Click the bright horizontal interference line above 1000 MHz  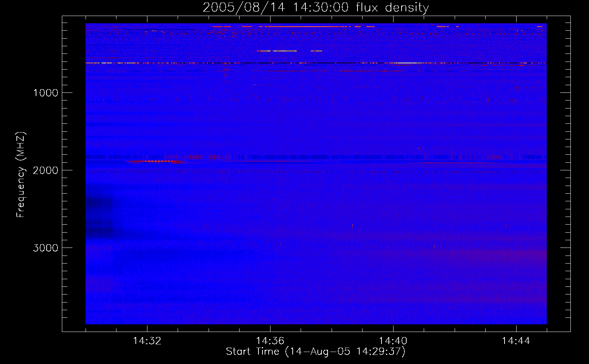point(316,63)
